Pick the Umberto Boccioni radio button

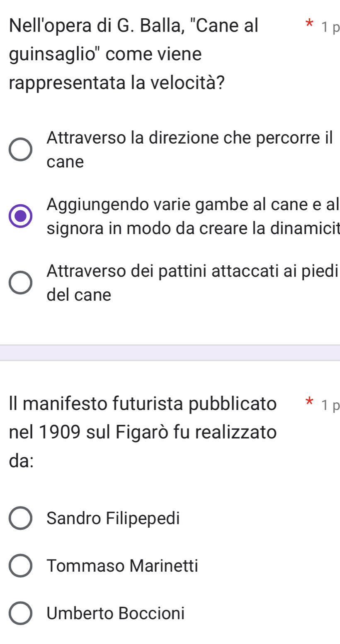[x=21, y=613]
